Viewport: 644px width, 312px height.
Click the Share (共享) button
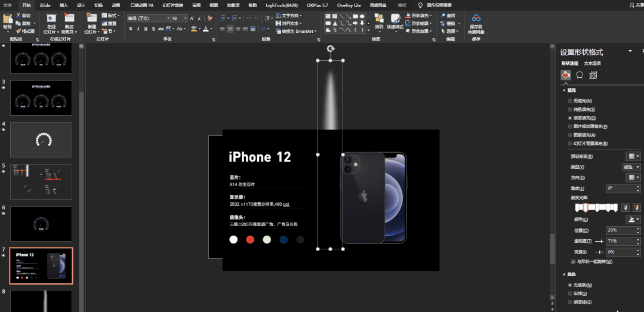click(x=637, y=5)
